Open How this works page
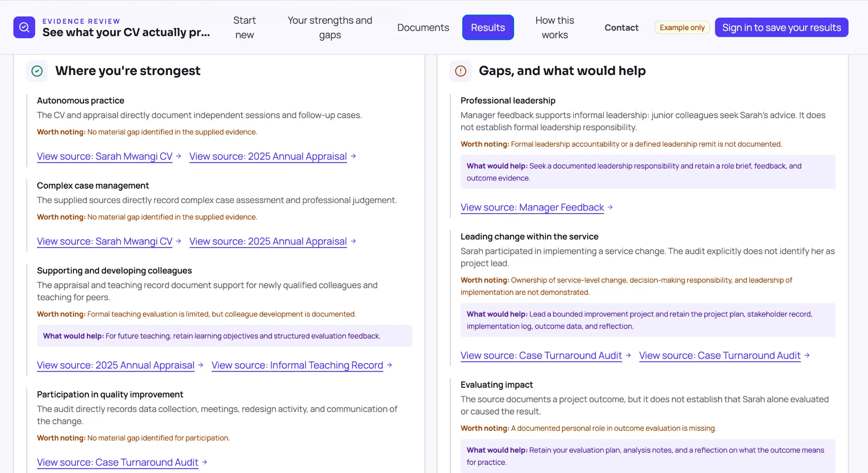The width and height of the screenshot is (868, 473). click(555, 28)
